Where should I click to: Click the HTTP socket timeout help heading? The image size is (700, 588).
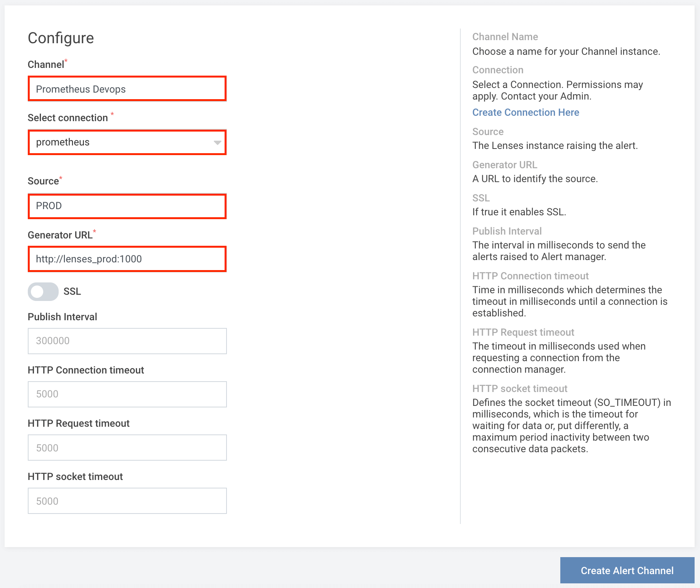(520, 389)
